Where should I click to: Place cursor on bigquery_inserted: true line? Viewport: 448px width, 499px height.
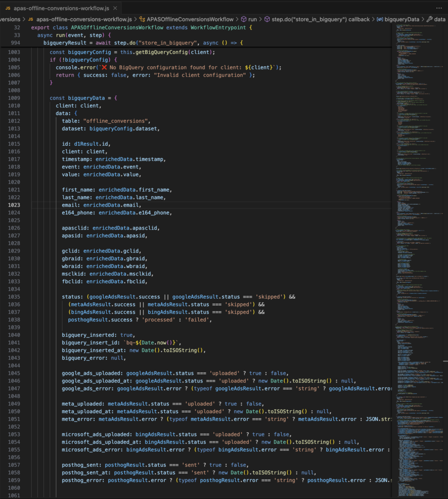tap(97, 335)
